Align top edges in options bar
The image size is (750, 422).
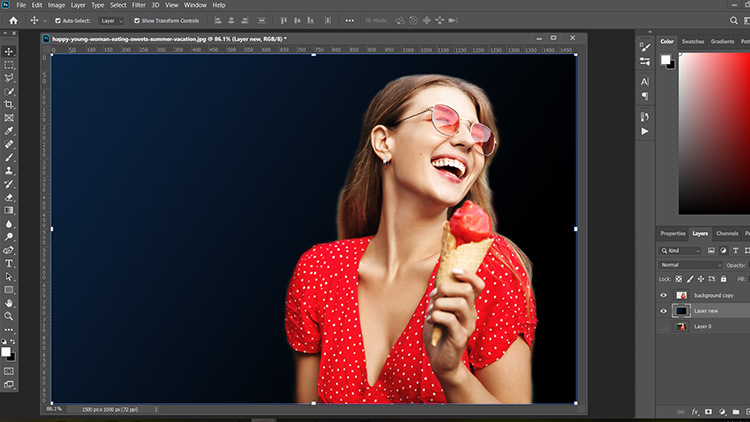coord(284,21)
